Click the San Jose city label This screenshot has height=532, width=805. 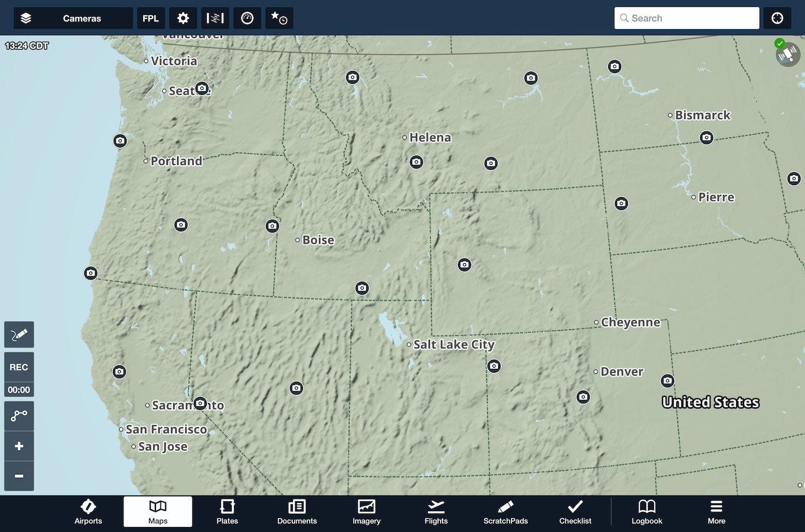tap(163, 446)
